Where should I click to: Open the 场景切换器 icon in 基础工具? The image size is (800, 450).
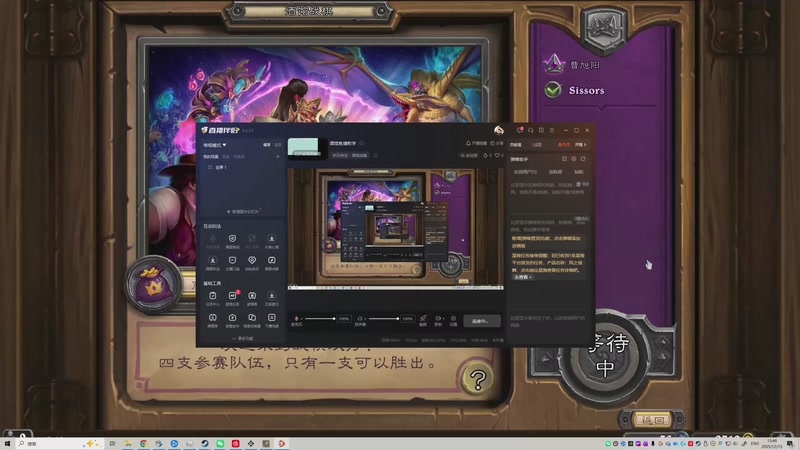coord(252,320)
